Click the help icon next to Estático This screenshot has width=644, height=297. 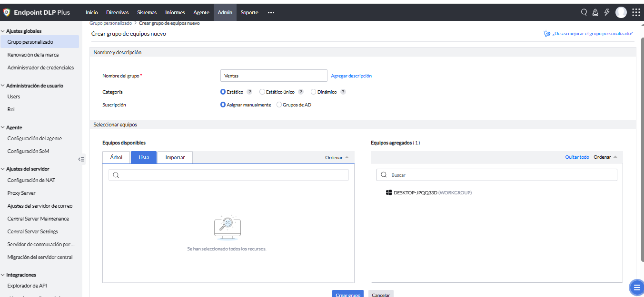point(249,92)
